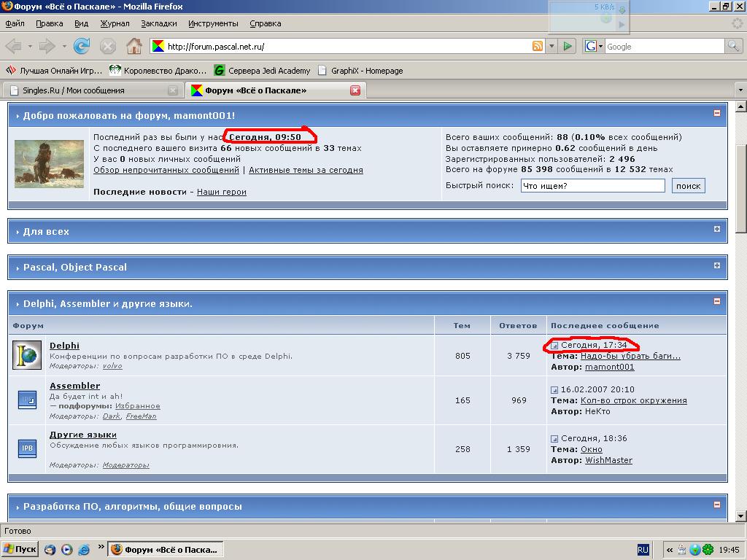The width and height of the screenshot is (747, 560).
Task: Open the Активные темы за сегодня link
Action: (306, 170)
